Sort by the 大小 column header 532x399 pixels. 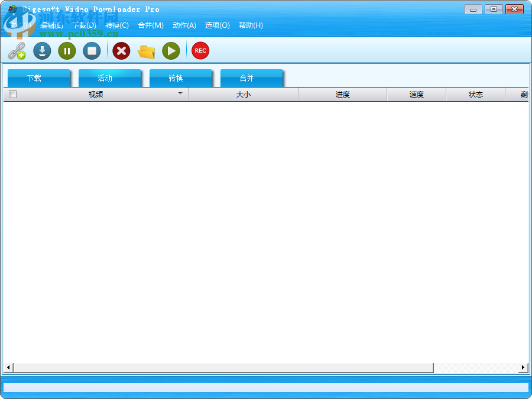pyautogui.click(x=242, y=93)
